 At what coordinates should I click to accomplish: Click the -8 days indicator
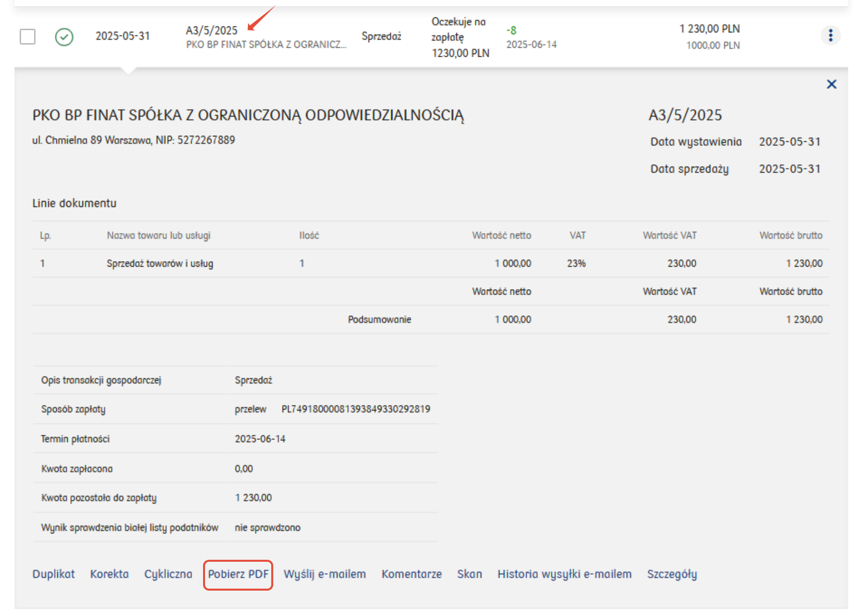pyautogui.click(x=511, y=30)
